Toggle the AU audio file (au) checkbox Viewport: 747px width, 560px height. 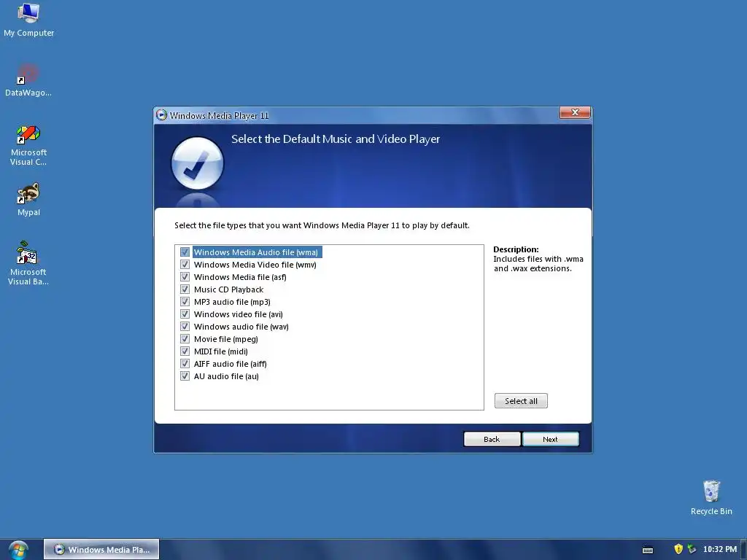(185, 376)
